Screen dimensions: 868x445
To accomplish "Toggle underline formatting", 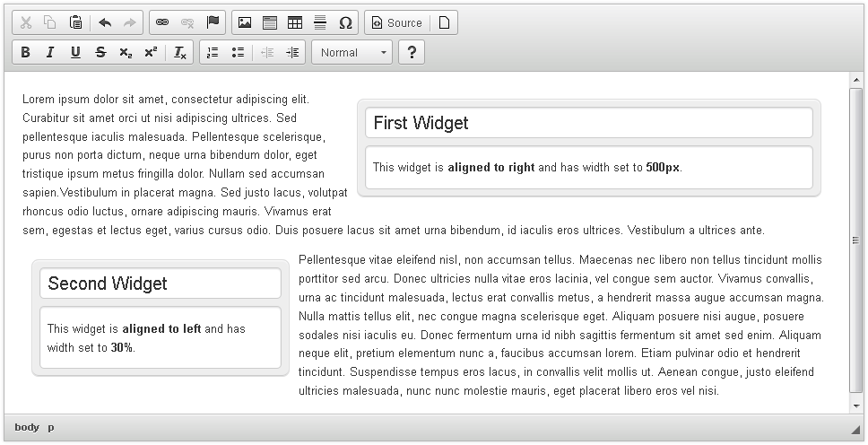I will point(76,52).
